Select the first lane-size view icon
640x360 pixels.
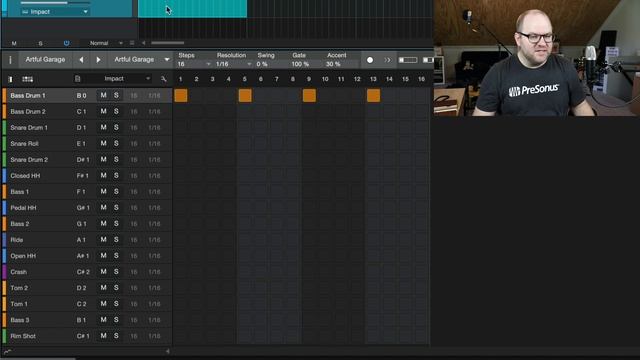(408, 60)
